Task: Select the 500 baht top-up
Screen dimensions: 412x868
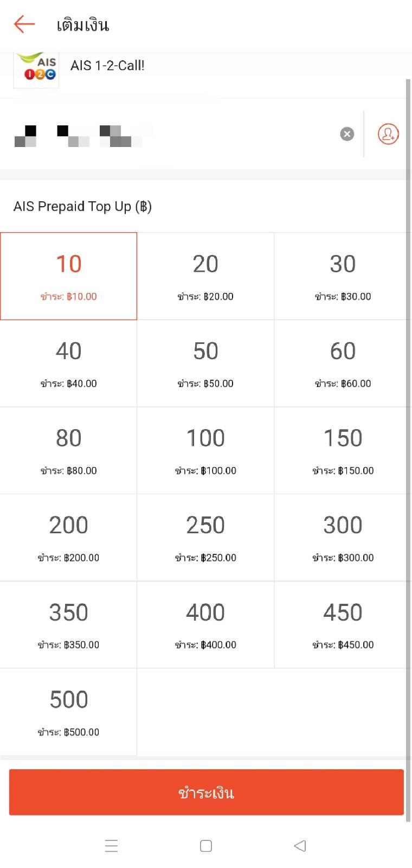Action: click(x=68, y=712)
